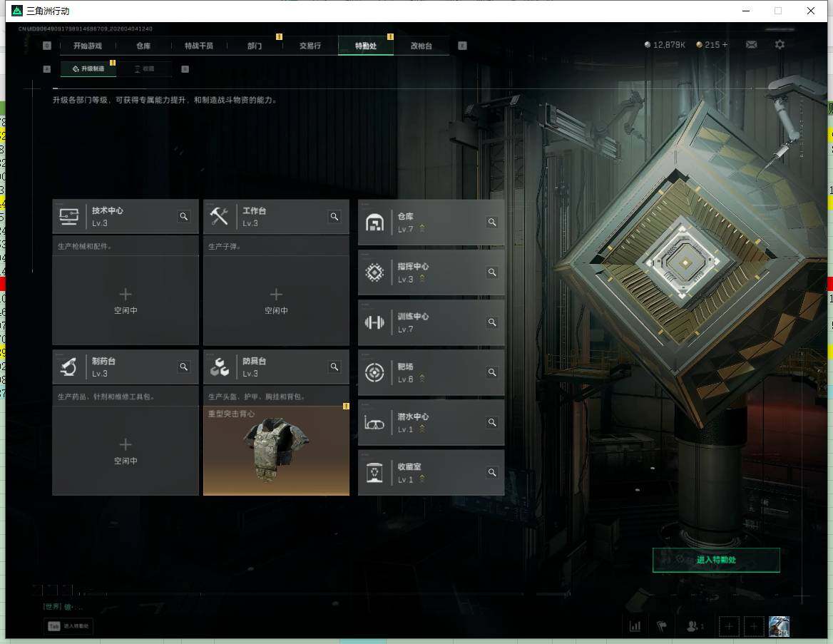Open the mail envelope icon
The height and width of the screenshot is (644, 833).
click(x=752, y=45)
